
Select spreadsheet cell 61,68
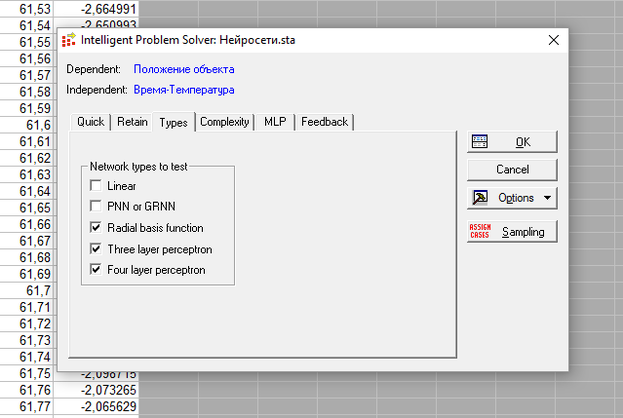(26, 257)
